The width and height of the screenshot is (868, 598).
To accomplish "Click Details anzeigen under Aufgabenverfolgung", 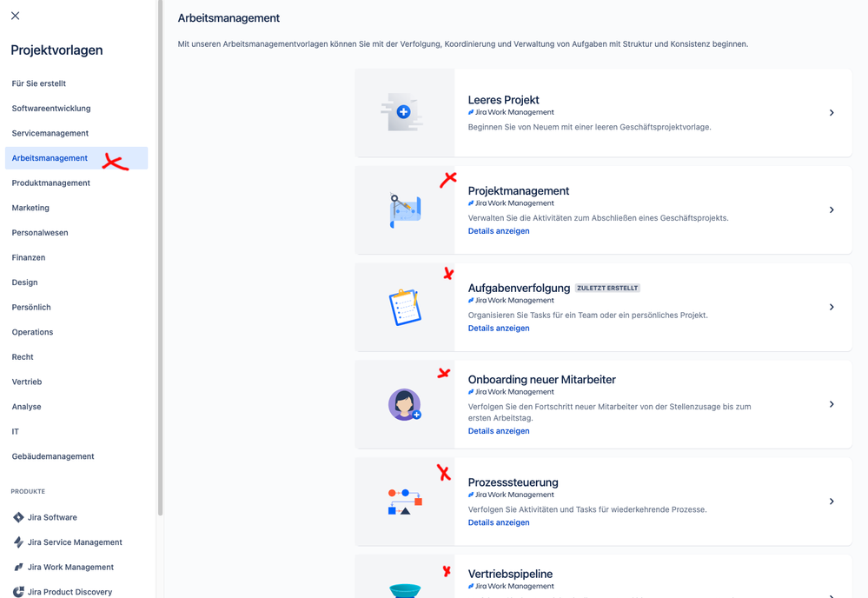I will pyautogui.click(x=499, y=329).
